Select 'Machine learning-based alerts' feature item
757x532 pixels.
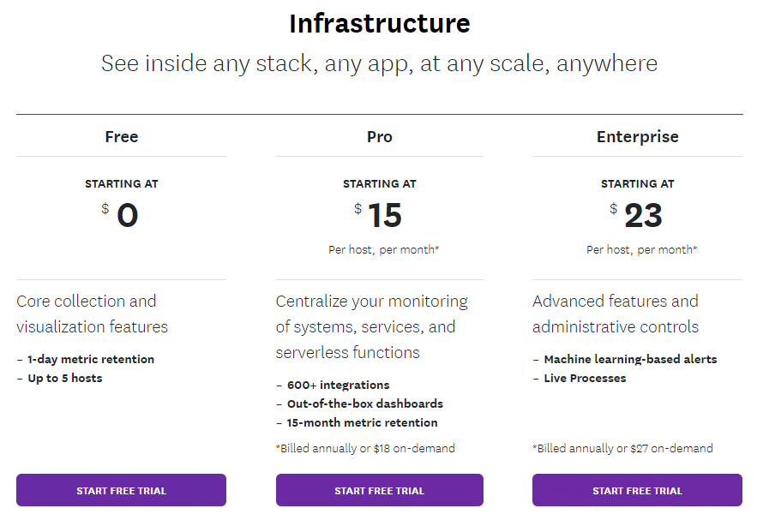631,359
